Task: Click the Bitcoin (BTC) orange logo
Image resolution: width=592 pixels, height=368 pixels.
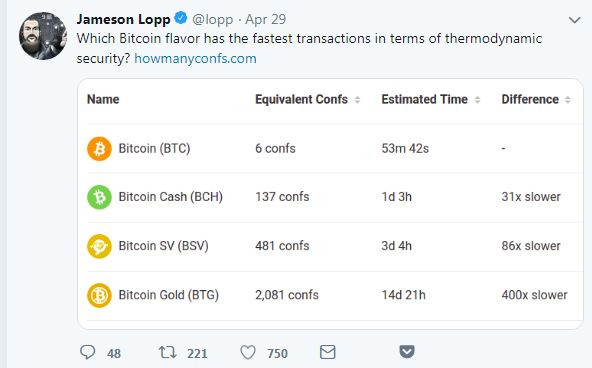Action: pos(99,149)
